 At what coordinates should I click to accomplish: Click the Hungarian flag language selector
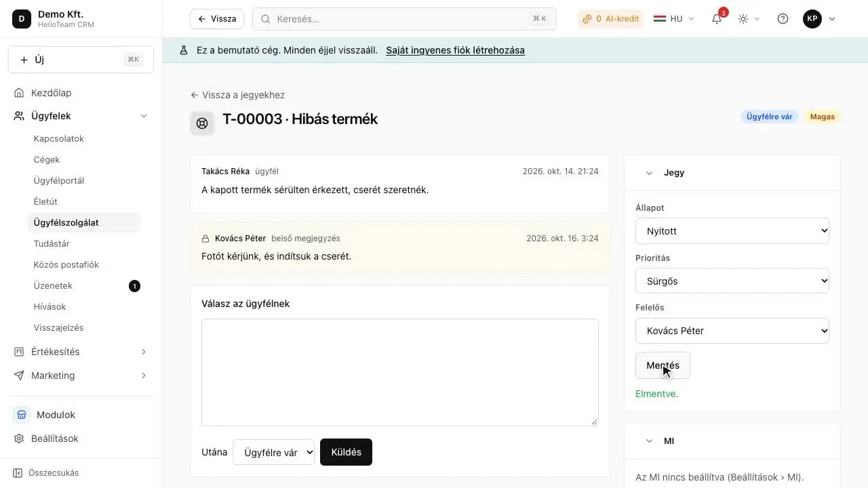(673, 19)
